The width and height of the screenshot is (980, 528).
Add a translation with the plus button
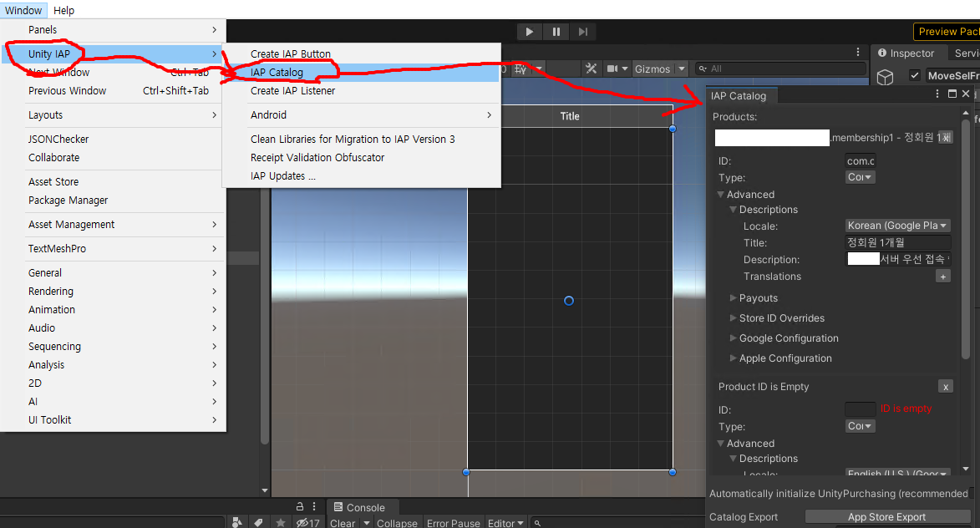pyautogui.click(x=943, y=277)
